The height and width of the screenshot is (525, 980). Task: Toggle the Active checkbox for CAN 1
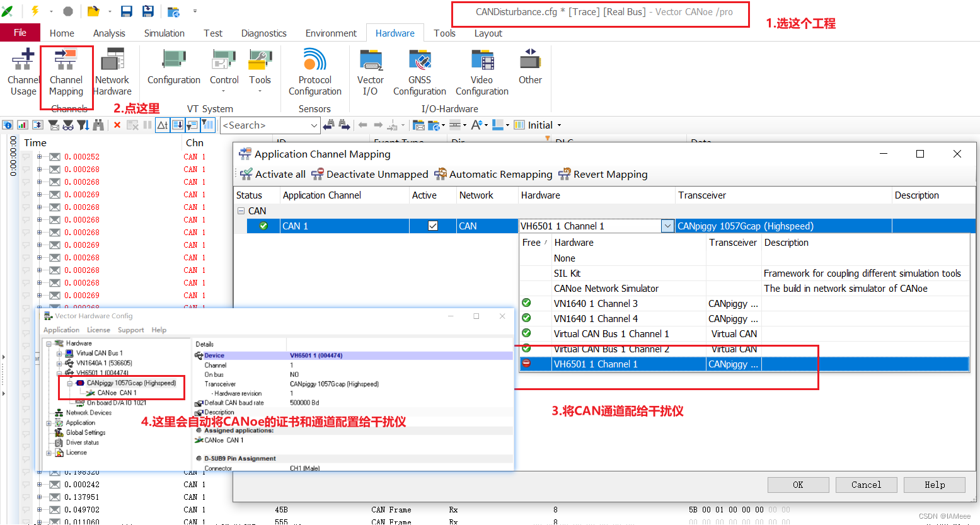(433, 226)
